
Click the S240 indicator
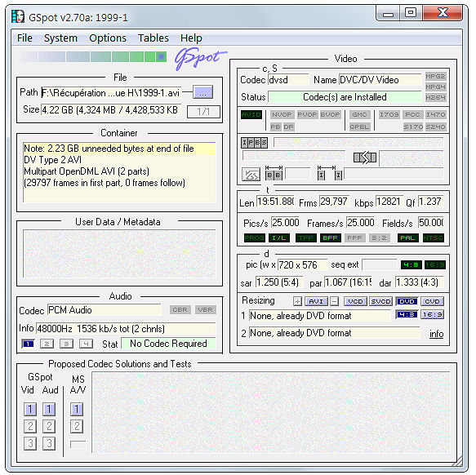435,127
